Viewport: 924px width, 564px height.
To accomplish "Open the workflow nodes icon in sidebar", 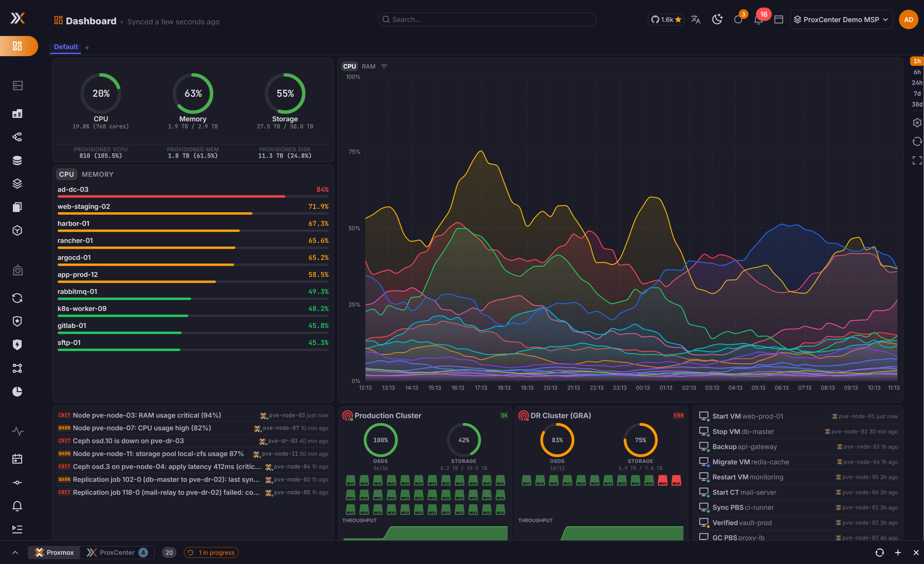I will point(17,368).
